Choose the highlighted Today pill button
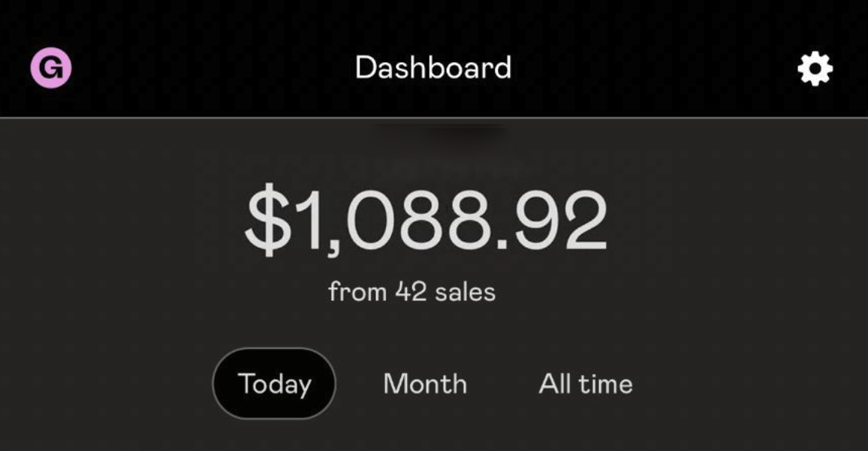Viewport: 868px width, 451px height. coord(275,383)
